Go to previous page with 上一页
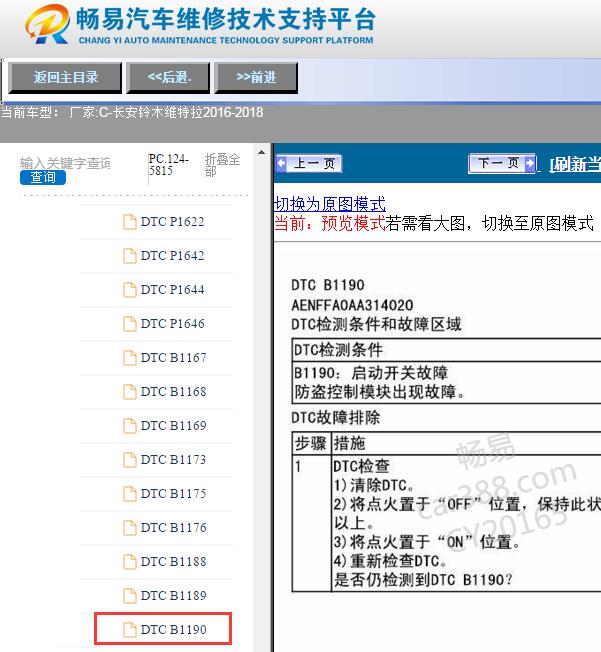The width and height of the screenshot is (601, 652). coord(309,163)
